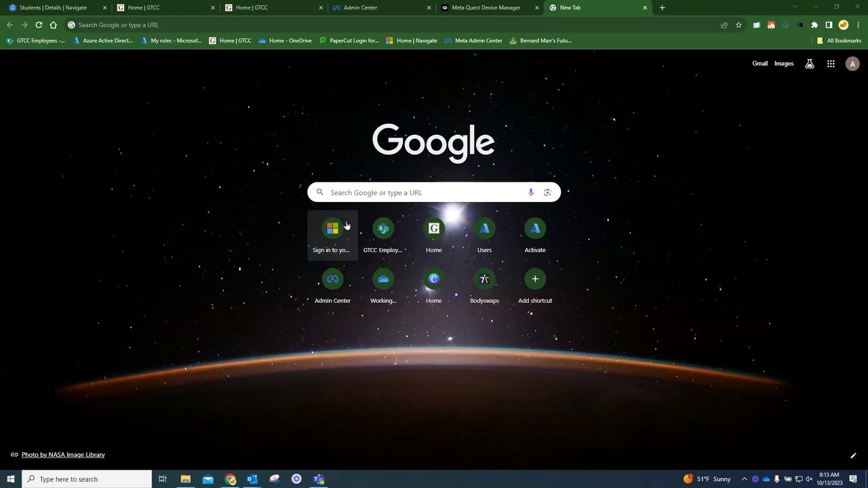Screen dimensions: 868x488
Task: Open Google account avatar on page
Action: (x=852, y=64)
